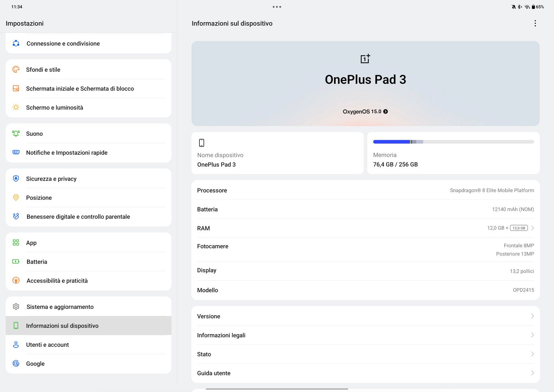Click the OPD2415 model value
The width and height of the screenshot is (554, 392).
point(523,290)
